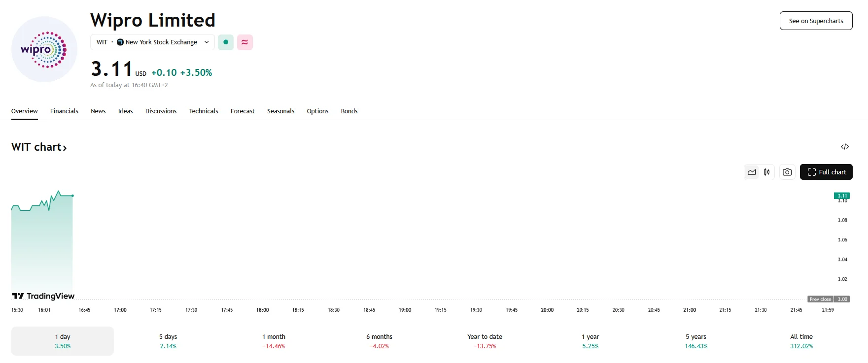Click the Wipro company logo
The height and width of the screenshot is (363, 868).
tap(44, 49)
